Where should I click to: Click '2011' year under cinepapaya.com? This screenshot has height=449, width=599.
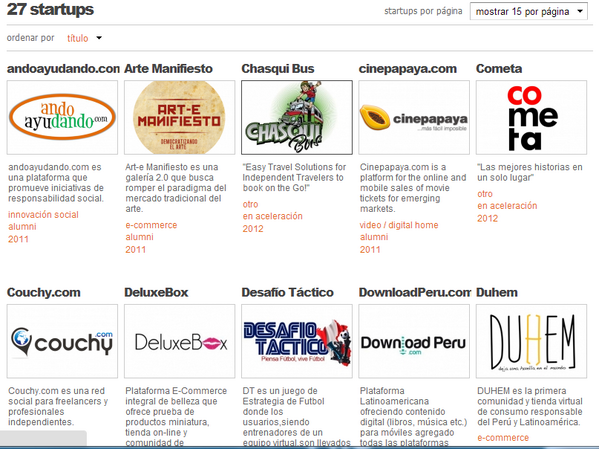[x=370, y=250]
